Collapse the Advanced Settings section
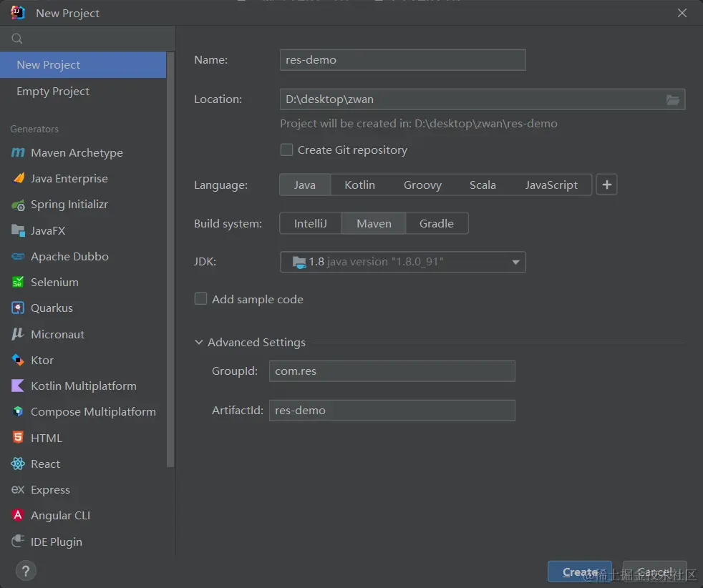This screenshot has width=703, height=588. click(198, 342)
